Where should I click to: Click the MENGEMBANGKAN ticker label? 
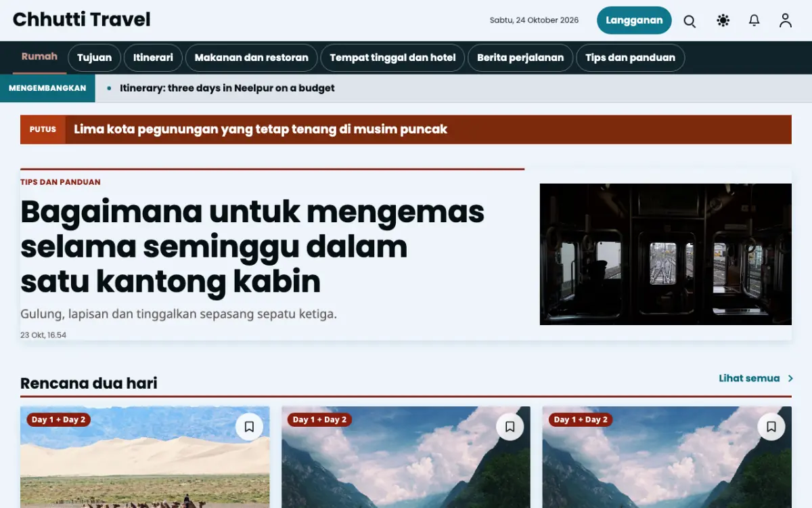(47, 88)
